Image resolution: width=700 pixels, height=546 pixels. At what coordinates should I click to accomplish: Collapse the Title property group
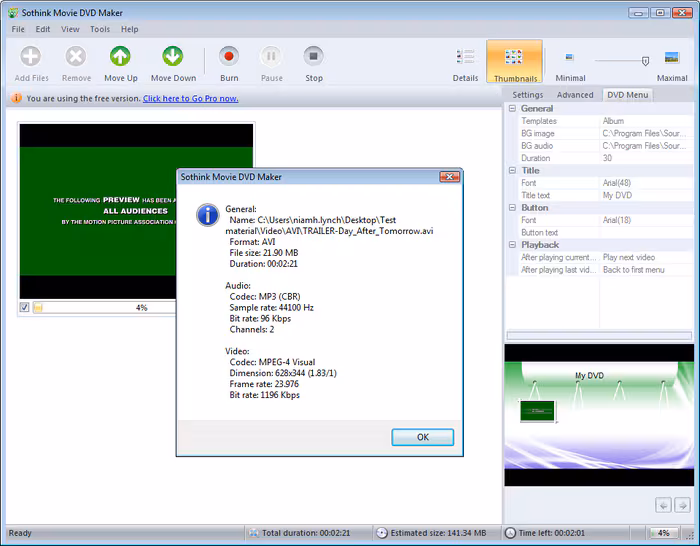[512, 170]
